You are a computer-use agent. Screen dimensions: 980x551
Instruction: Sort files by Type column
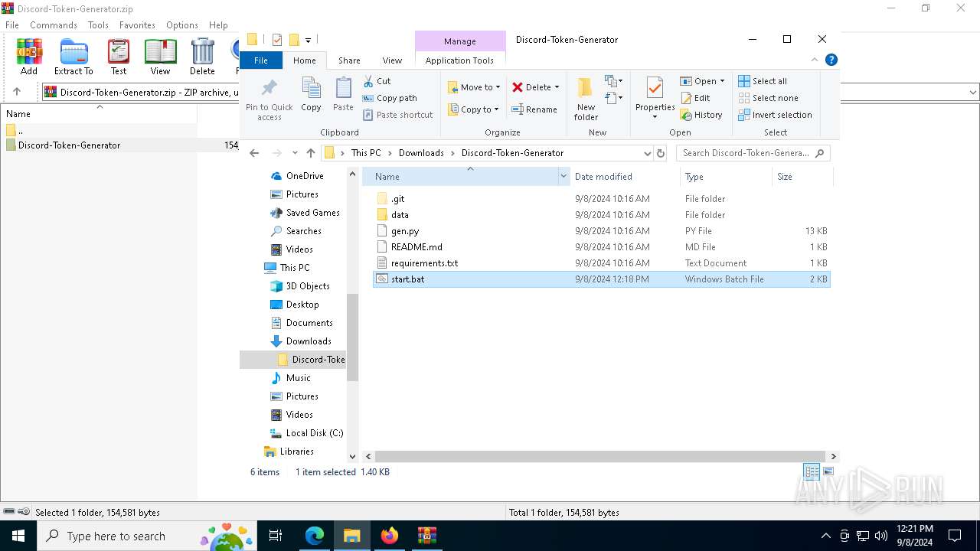pos(726,176)
